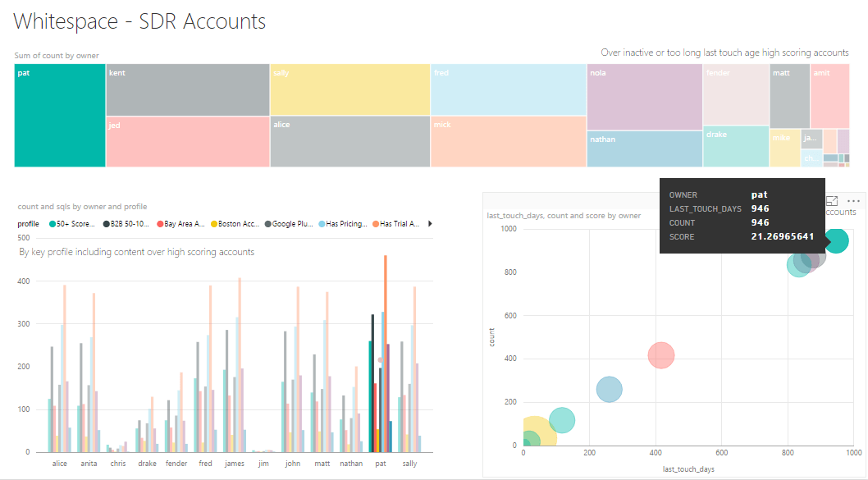Choose the jed treemap tile
This screenshot has width=868, height=480.
tap(188, 142)
